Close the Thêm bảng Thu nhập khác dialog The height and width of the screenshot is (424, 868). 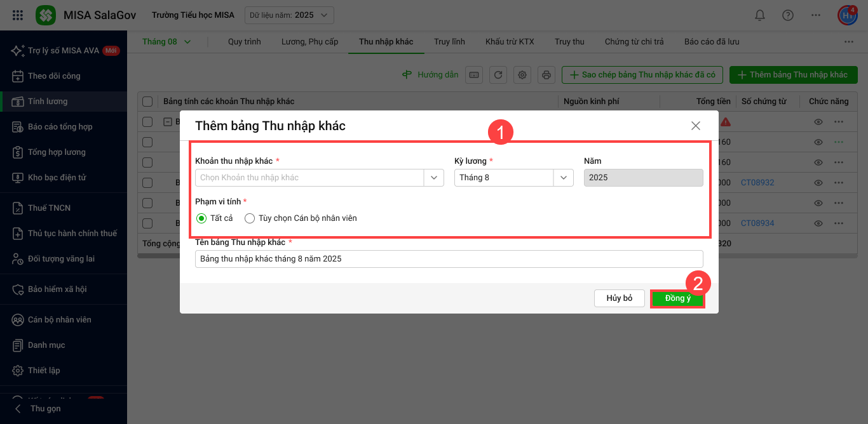tap(696, 126)
